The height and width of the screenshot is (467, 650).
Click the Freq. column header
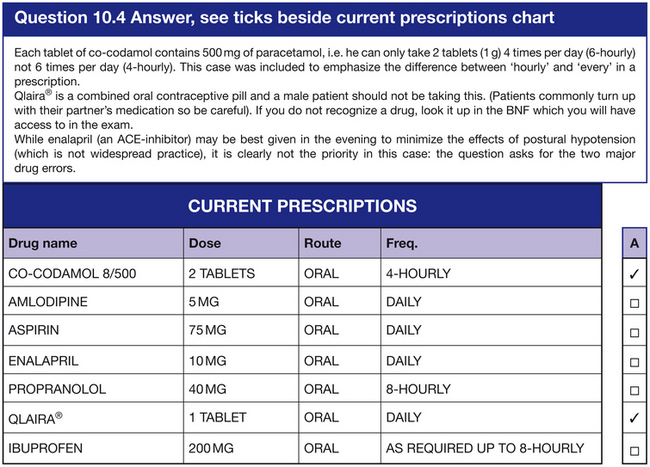pos(402,243)
